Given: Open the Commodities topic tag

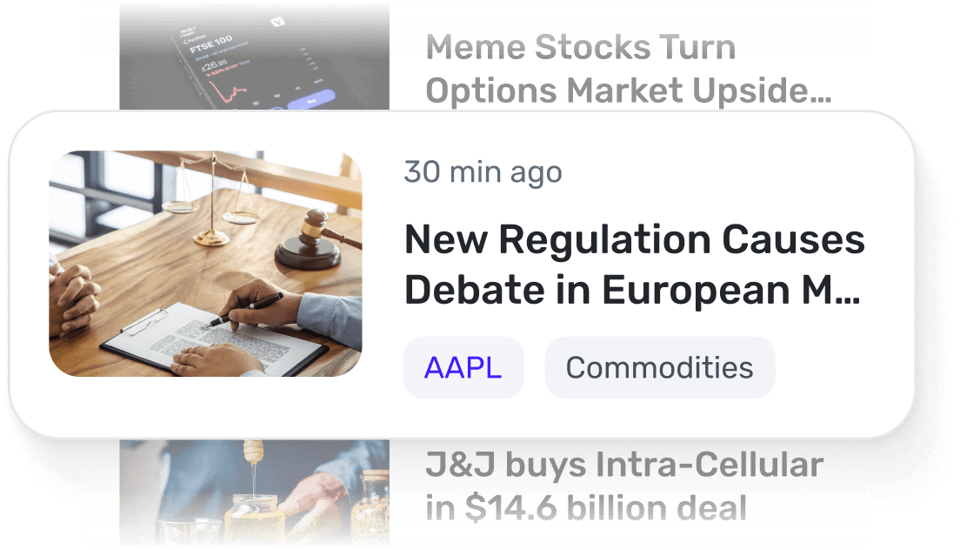Looking at the screenshot, I should point(659,367).
